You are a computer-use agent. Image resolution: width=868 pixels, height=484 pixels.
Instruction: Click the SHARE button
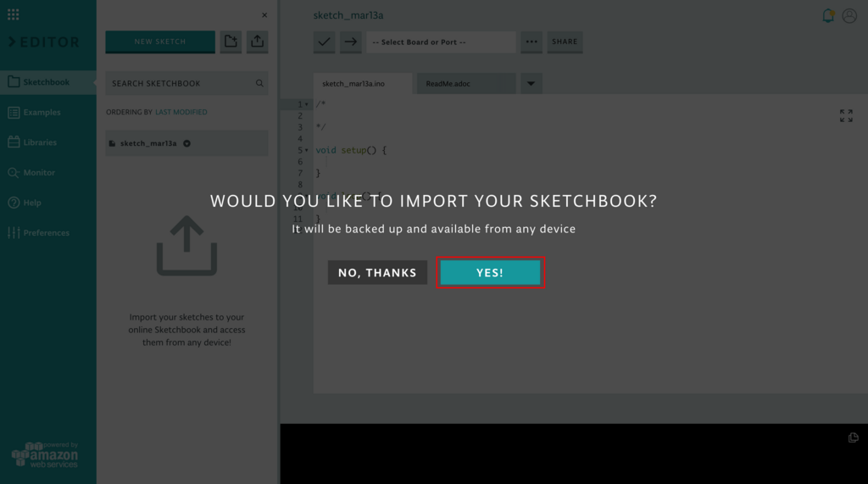click(x=565, y=42)
